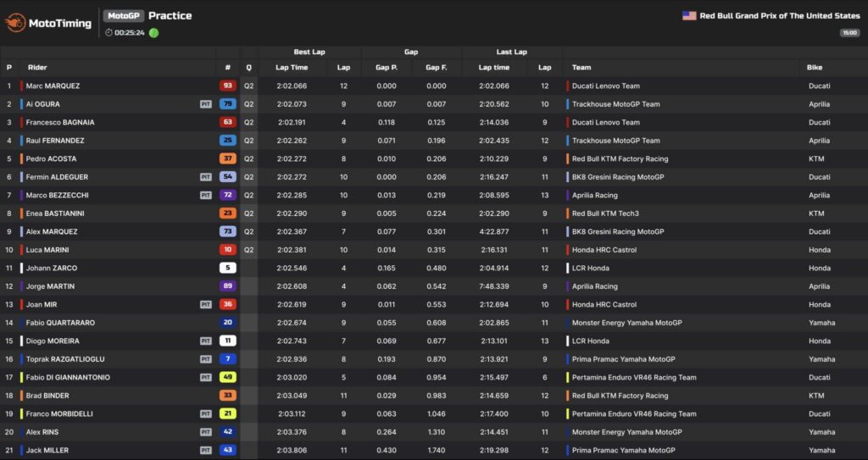Select the MotoGP class badge
This screenshot has width=868, height=460.
124,15
